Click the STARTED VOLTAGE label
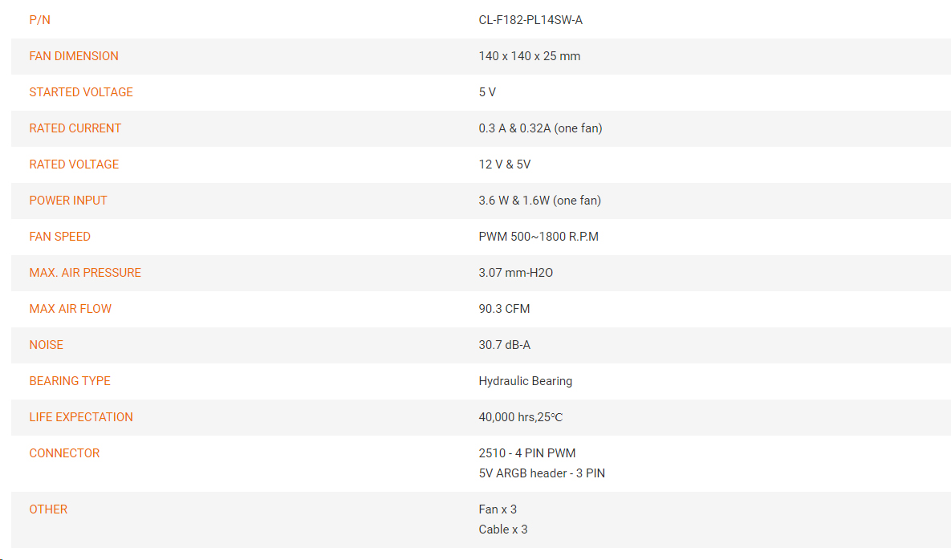Image resolution: width=951 pixels, height=560 pixels. [x=81, y=92]
